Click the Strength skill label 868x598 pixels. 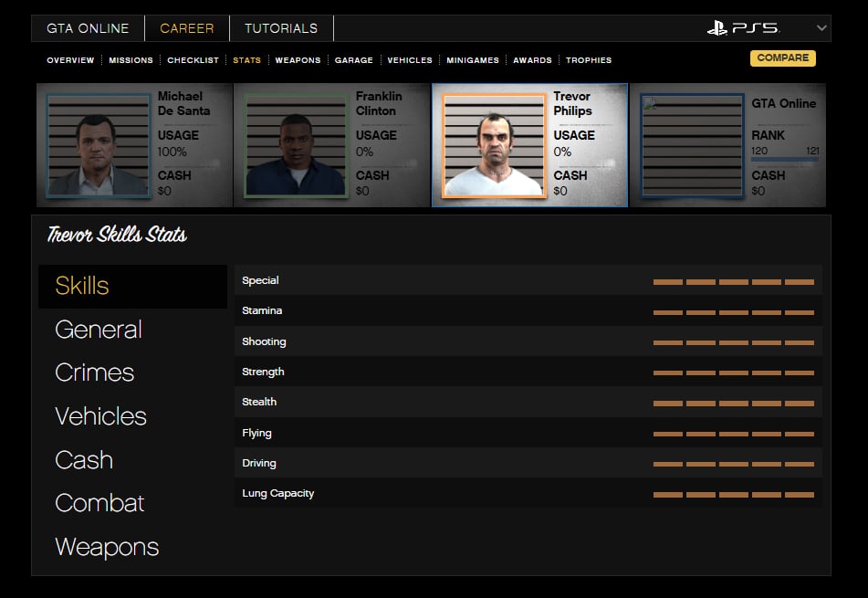click(x=263, y=372)
